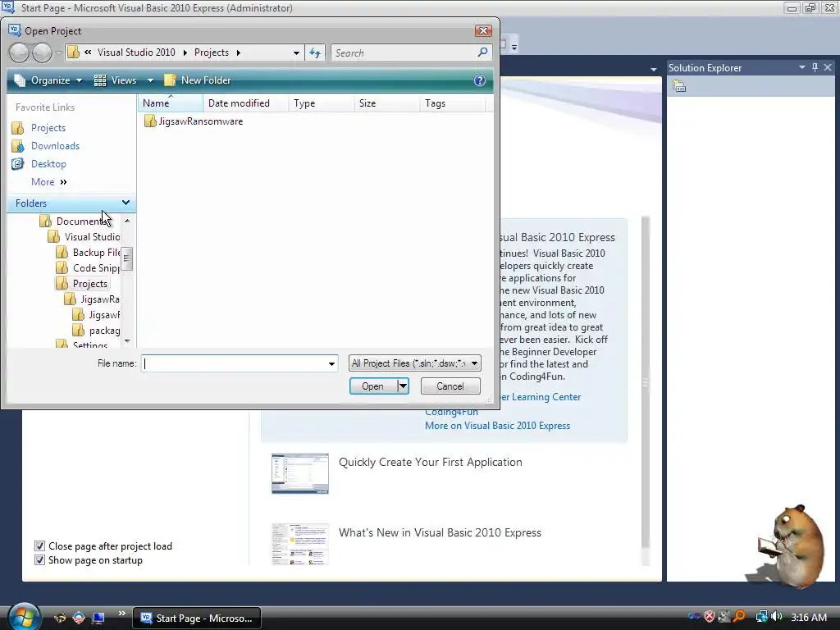The image size is (840, 630).
Task: Select packages folder in tree
Action: coord(96,331)
